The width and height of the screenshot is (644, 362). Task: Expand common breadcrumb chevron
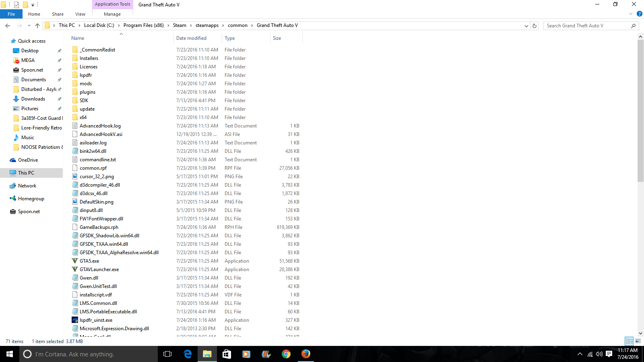click(252, 25)
